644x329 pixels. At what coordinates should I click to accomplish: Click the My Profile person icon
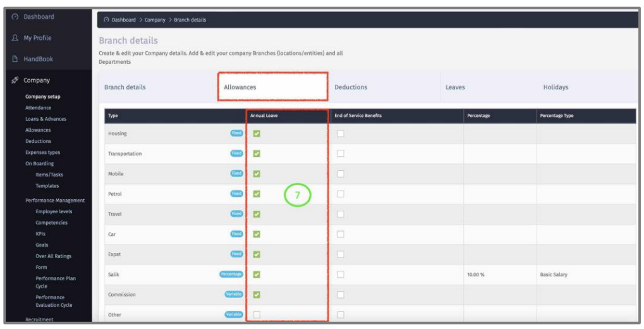point(14,38)
